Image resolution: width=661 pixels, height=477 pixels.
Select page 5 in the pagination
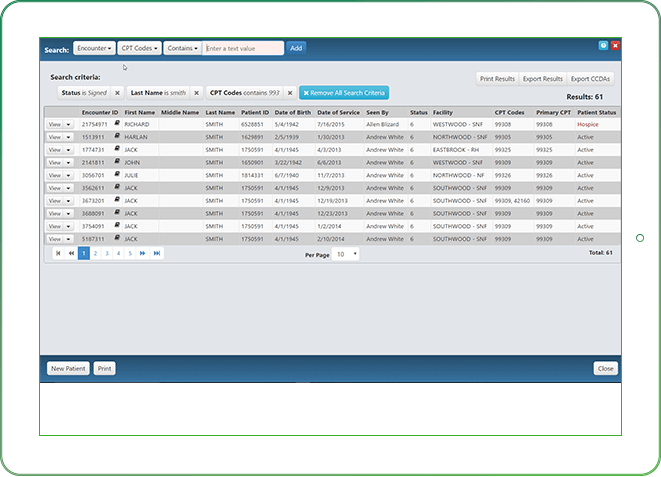click(129, 254)
